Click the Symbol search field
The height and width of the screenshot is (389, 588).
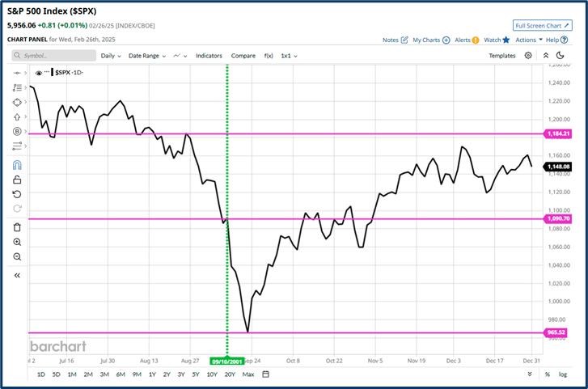pyautogui.click(x=53, y=56)
